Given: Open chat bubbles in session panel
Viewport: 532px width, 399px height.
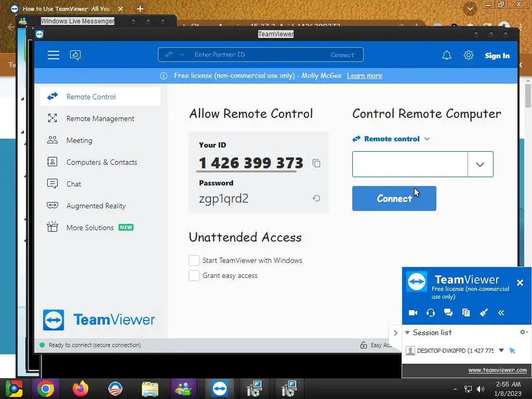Looking at the screenshot, I should [x=448, y=313].
